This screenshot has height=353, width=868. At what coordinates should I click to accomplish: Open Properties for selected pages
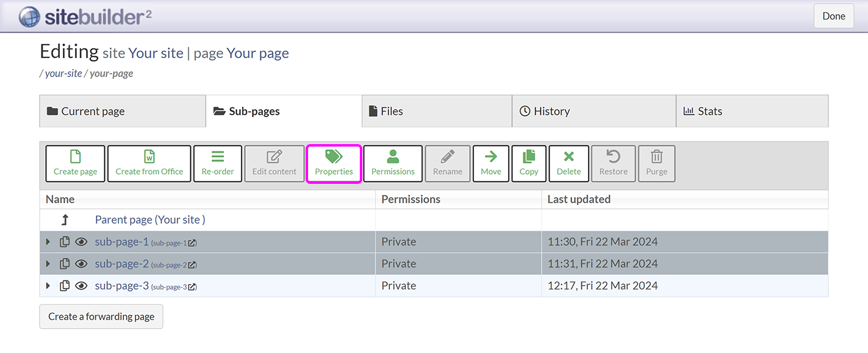coord(334,164)
